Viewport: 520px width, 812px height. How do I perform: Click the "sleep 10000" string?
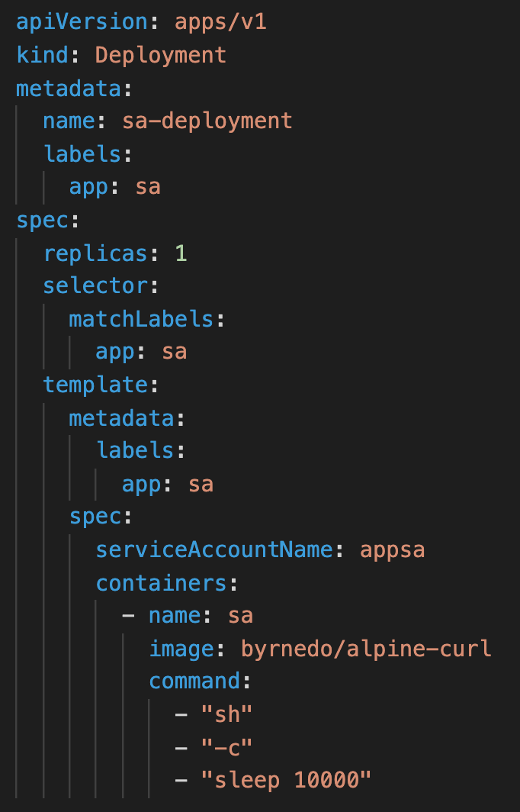(x=285, y=781)
